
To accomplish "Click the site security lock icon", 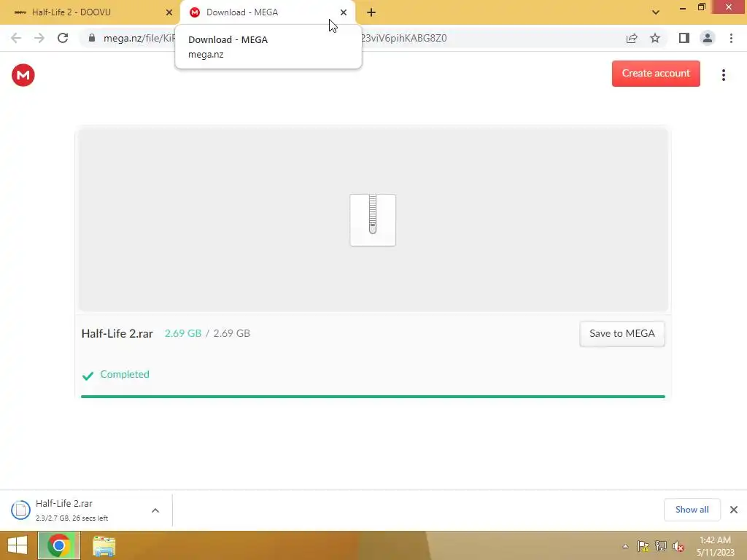I will pos(91,38).
